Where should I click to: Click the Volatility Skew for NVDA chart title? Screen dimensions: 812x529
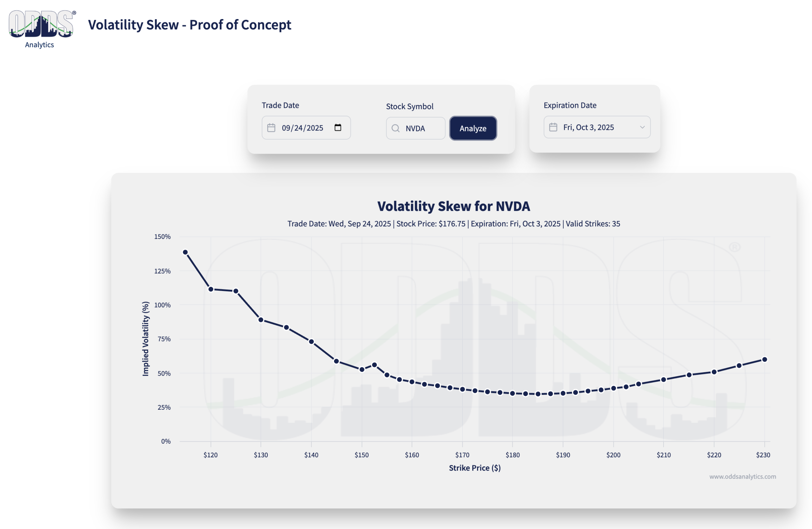coord(454,206)
